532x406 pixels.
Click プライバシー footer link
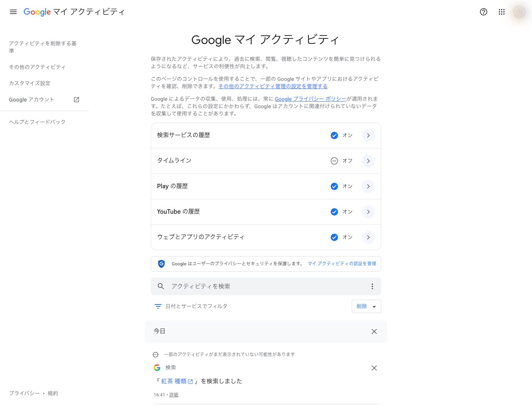pos(24,393)
